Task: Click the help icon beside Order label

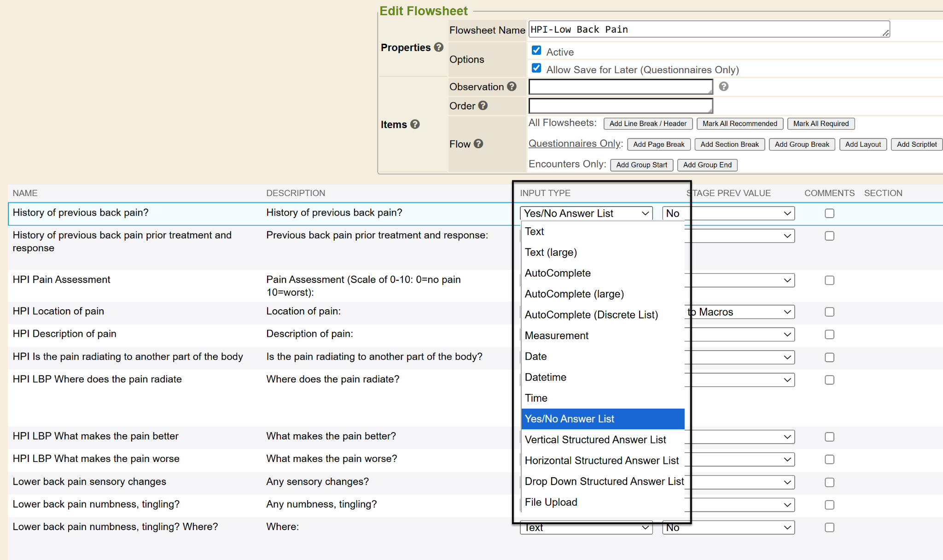Action: point(483,106)
